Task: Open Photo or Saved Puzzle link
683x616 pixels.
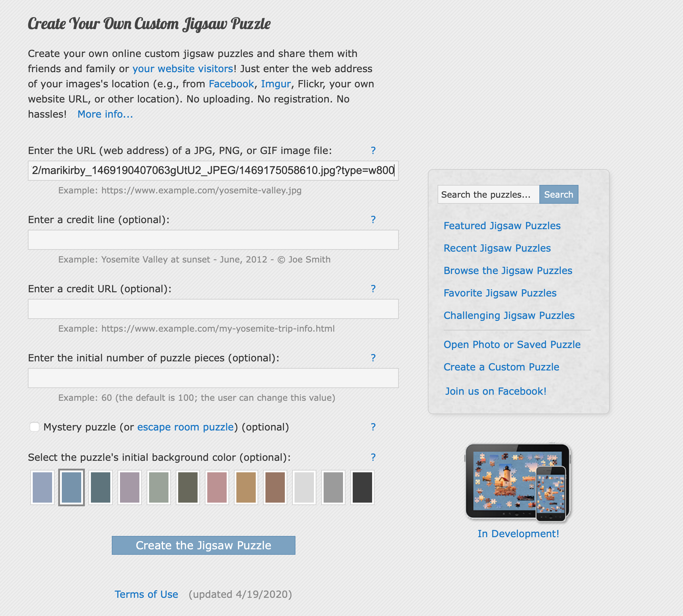Action: click(512, 345)
